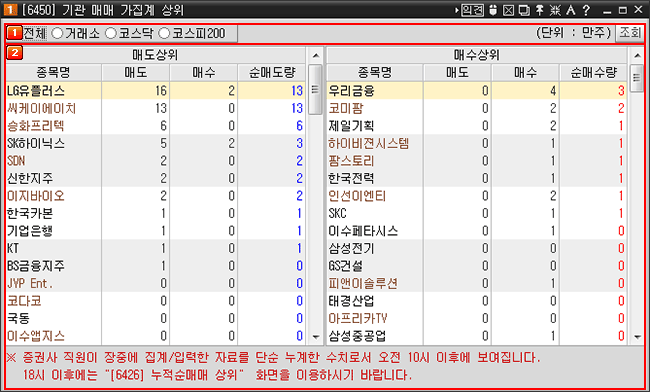Click the 조회 query button
Screen dimensions: 650x392
pyautogui.click(x=630, y=33)
